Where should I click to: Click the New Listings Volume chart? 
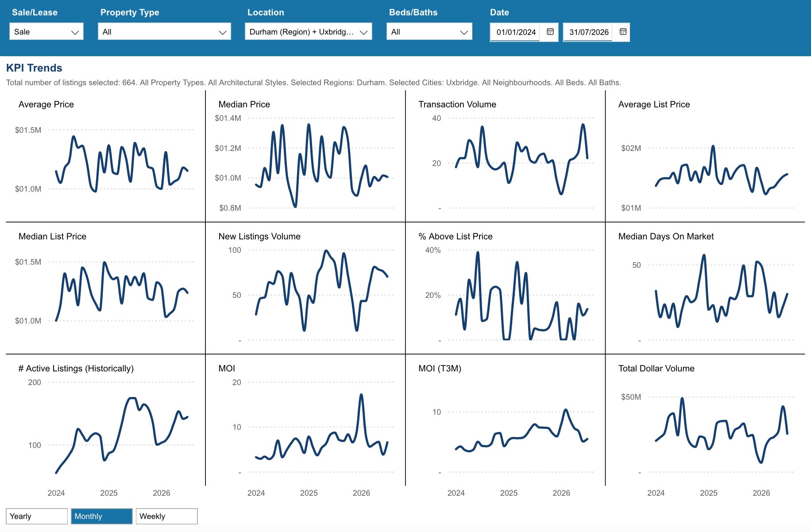[x=305, y=288]
